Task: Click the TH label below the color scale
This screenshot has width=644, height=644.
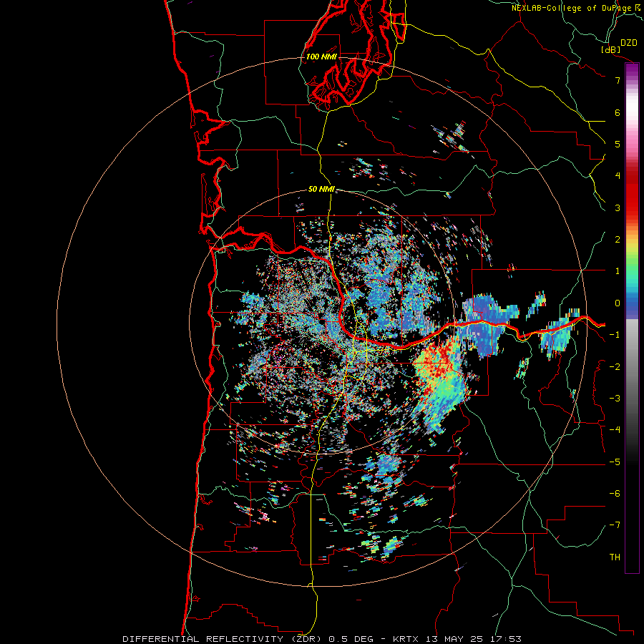Action: pos(615,557)
